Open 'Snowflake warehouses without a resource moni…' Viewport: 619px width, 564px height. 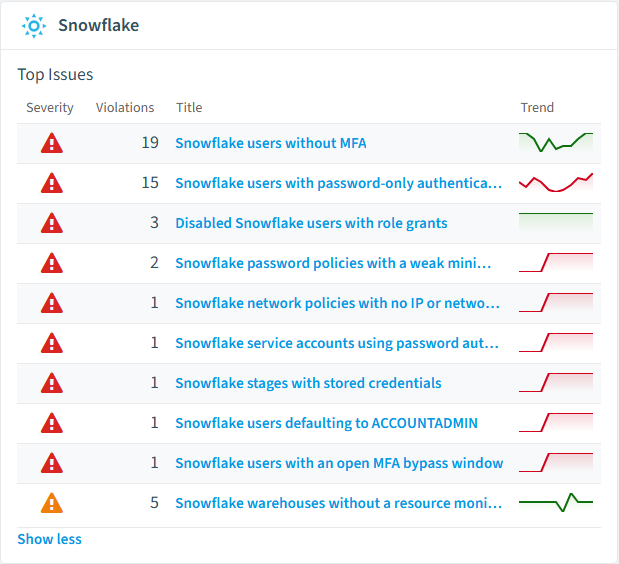coord(339,503)
